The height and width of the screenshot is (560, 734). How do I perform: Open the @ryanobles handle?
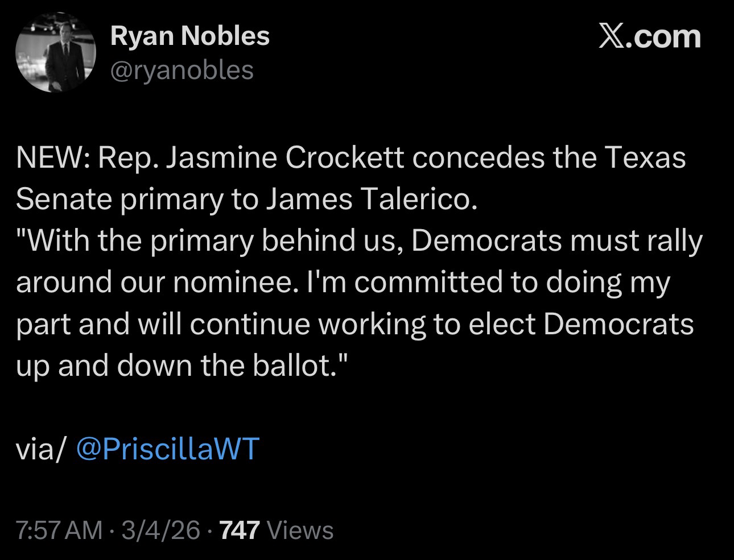(182, 70)
